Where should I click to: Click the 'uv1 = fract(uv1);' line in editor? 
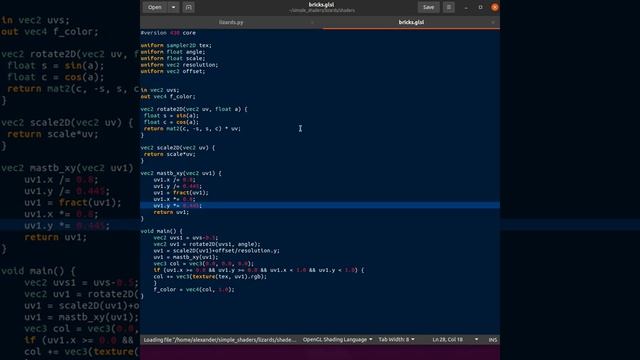pyautogui.click(x=181, y=193)
